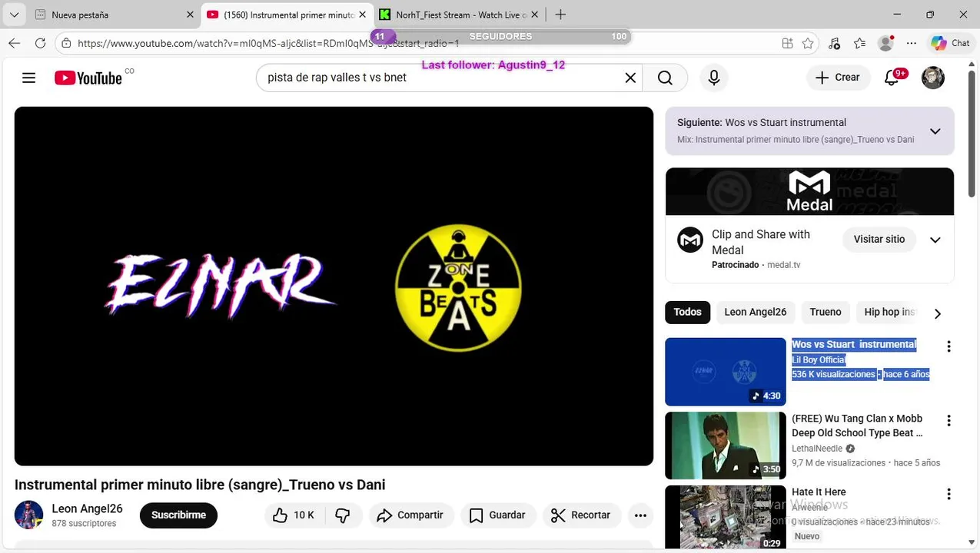Viewport: 980px width, 553px height.
Task: Clear the search box with the X icon
Action: click(630, 78)
